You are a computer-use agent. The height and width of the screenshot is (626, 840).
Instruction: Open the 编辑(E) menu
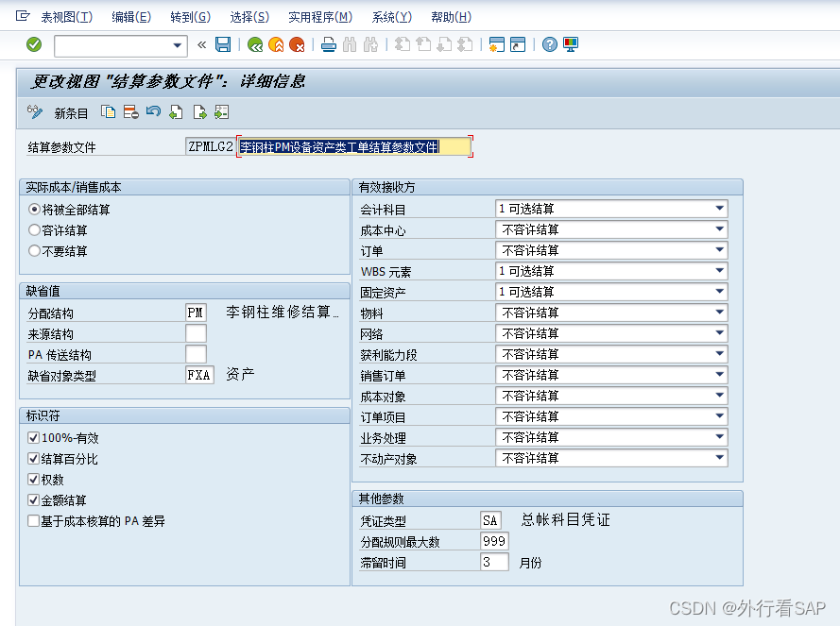click(x=131, y=17)
